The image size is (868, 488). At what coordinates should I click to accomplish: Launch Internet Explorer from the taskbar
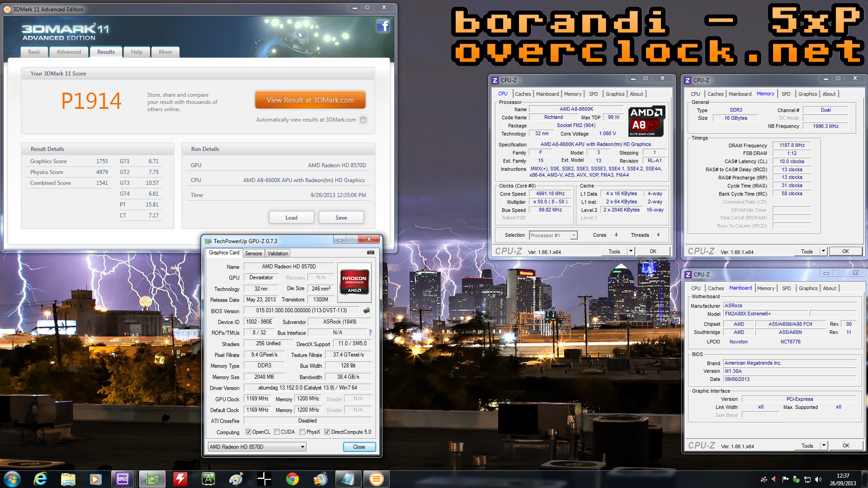pyautogui.click(x=40, y=479)
